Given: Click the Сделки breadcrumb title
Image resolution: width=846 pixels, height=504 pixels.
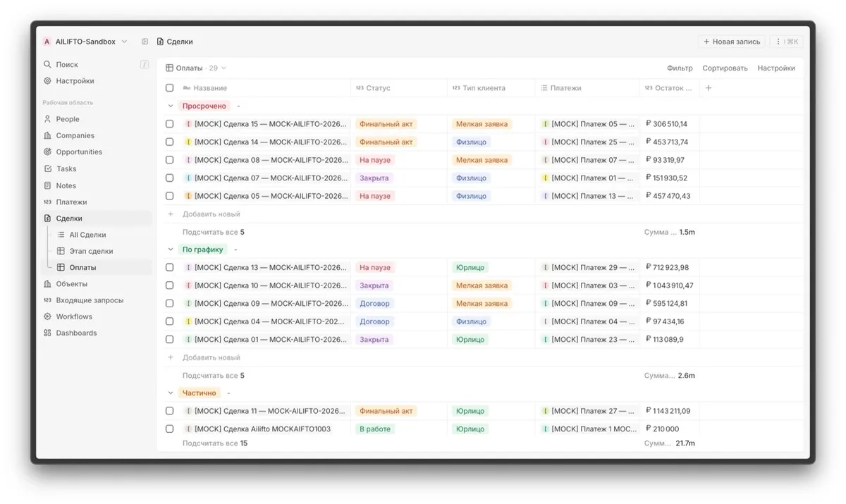Looking at the screenshot, I should [180, 42].
